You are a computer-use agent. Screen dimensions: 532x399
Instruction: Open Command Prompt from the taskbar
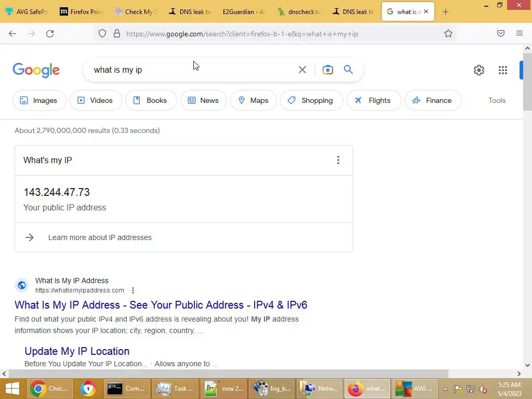(x=127, y=389)
